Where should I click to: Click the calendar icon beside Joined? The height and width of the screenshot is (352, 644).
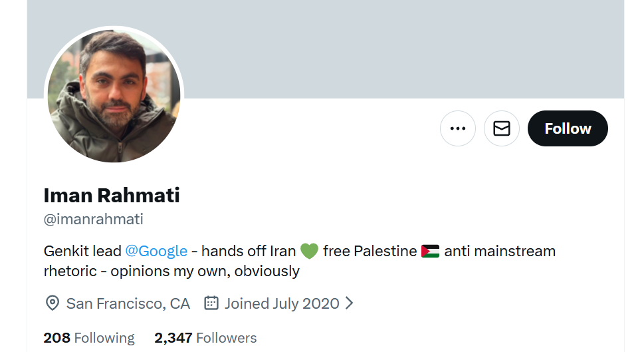coord(211,304)
